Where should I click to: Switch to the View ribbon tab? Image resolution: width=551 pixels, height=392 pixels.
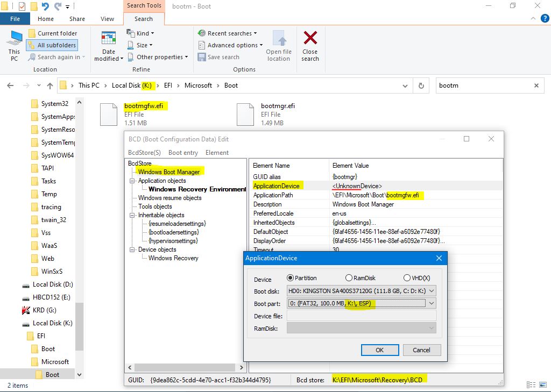pos(107,19)
